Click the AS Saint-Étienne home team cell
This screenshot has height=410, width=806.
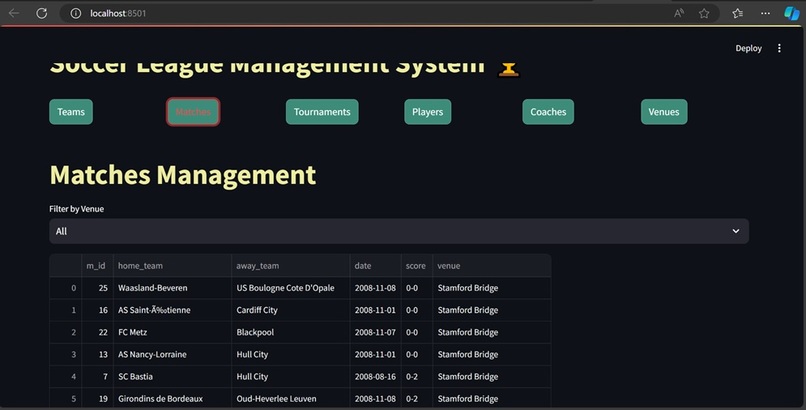click(172, 310)
